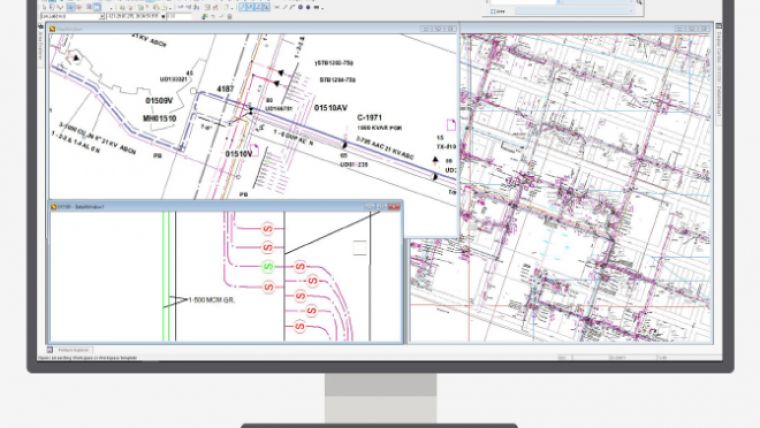Click the 1-500 MCM GR. label
Screen dimensions: 760x428
[x=211, y=300]
